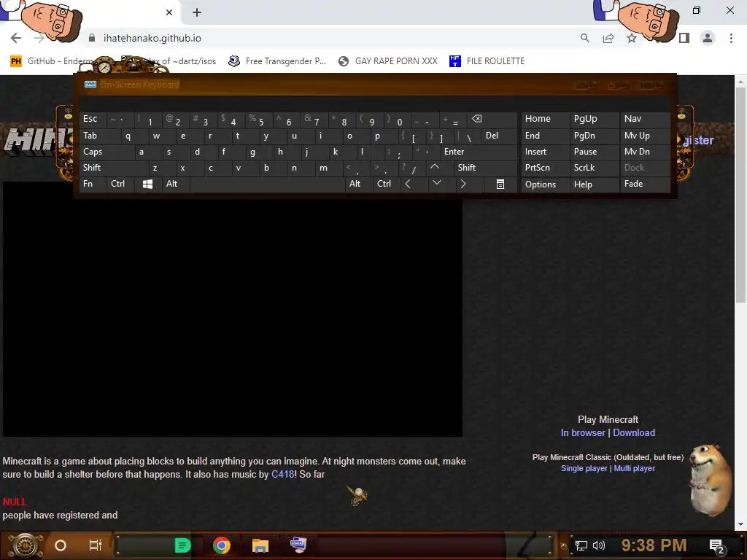Tap the right arrow key on the keyboard
This screenshot has height=560, width=747.
click(x=463, y=184)
